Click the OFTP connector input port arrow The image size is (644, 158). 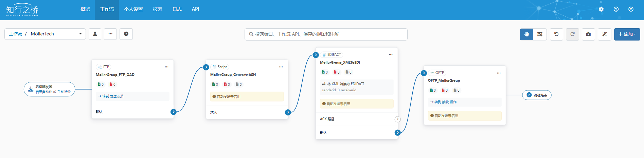point(424,73)
